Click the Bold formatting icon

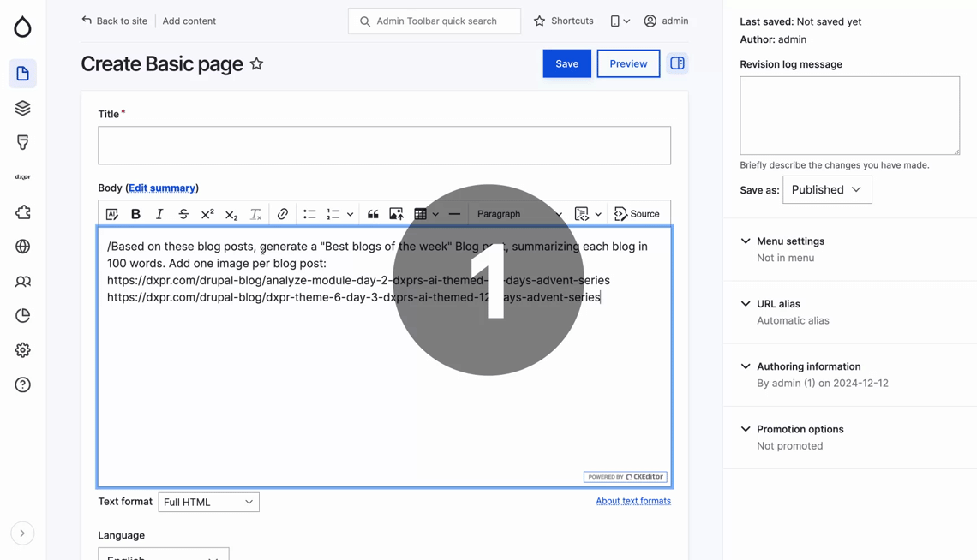[135, 214]
